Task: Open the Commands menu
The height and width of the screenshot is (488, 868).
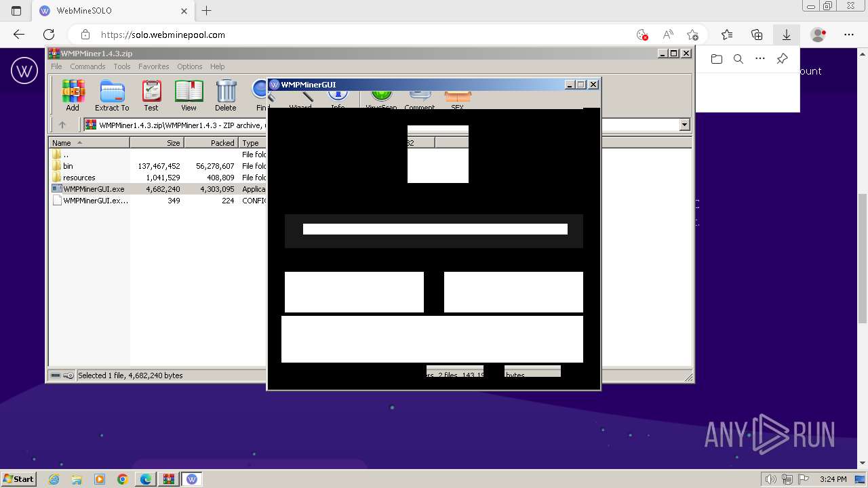Action: point(87,66)
